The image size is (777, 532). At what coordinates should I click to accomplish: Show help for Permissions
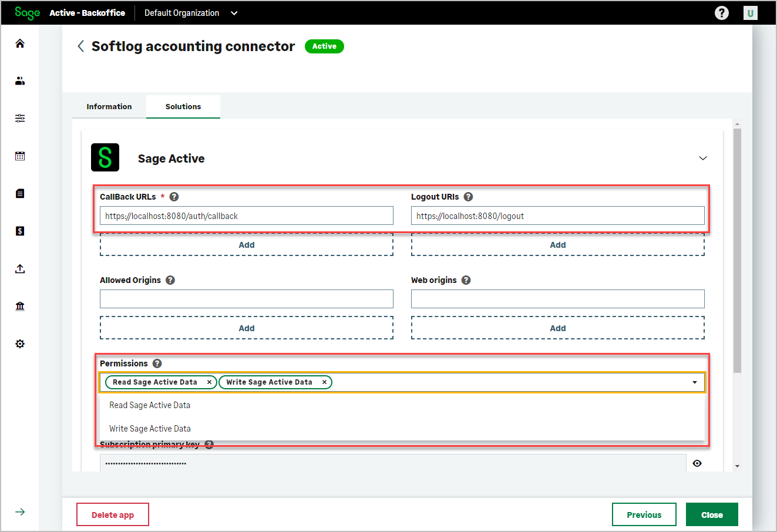pyautogui.click(x=157, y=363)
